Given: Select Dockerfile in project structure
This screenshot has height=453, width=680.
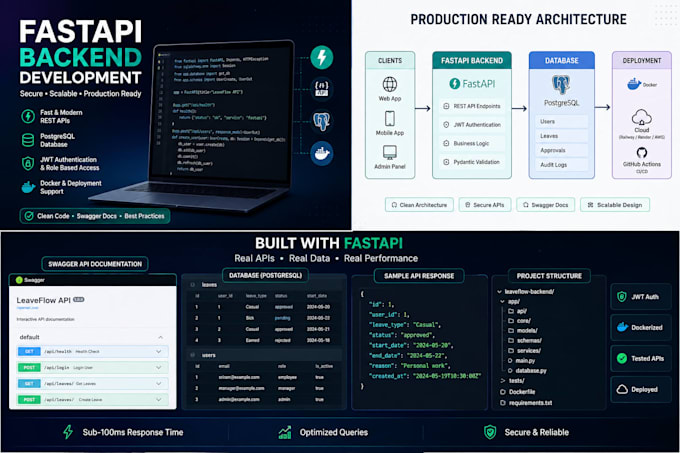Looking at the screenshot, I should tap(518, 392).
